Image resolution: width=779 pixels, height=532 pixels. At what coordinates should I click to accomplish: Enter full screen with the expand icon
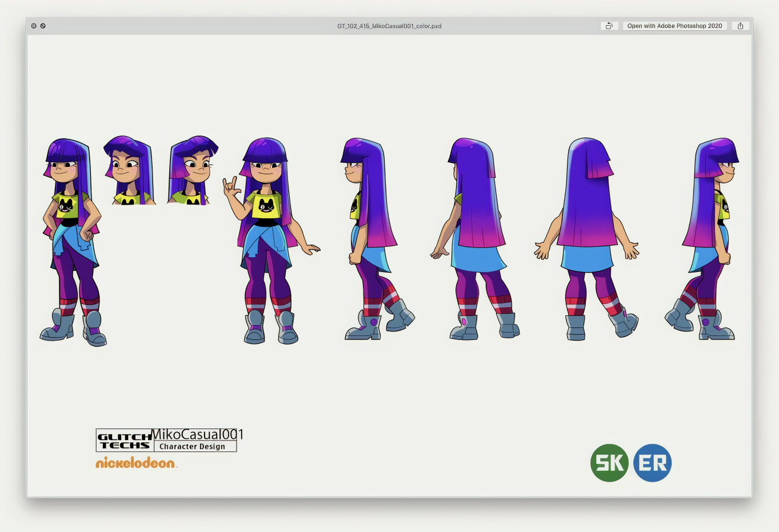pyautogui.click(x=43, y=26)
